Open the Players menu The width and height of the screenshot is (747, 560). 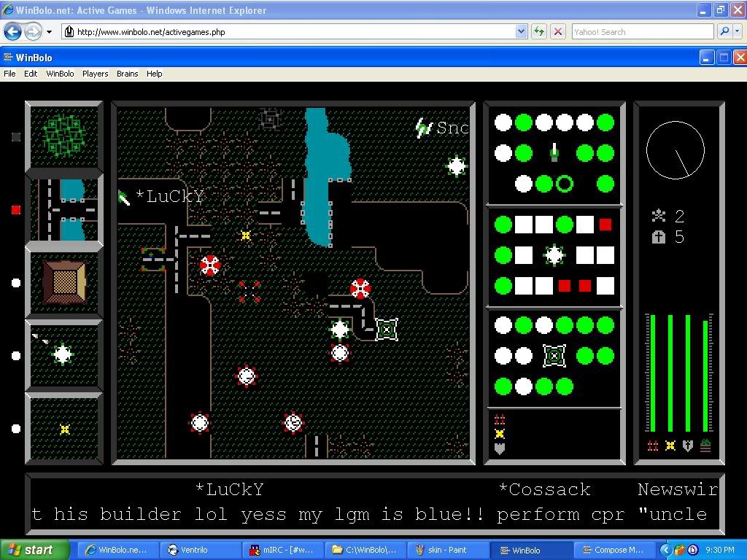pyautogui.click(x=95, y=74)
